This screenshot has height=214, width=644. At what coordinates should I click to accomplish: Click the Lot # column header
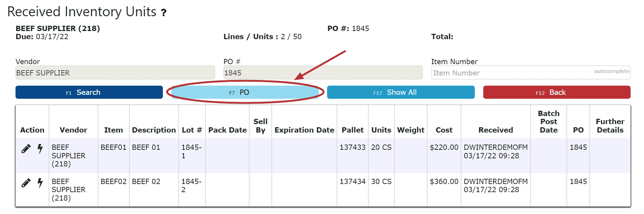click(192, 130)
